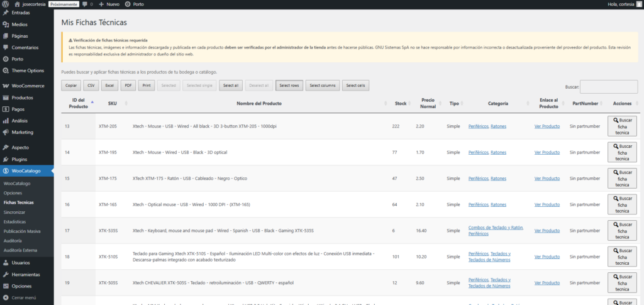
Task: Sort table by ID del Producto column
Action: (79, 103)
